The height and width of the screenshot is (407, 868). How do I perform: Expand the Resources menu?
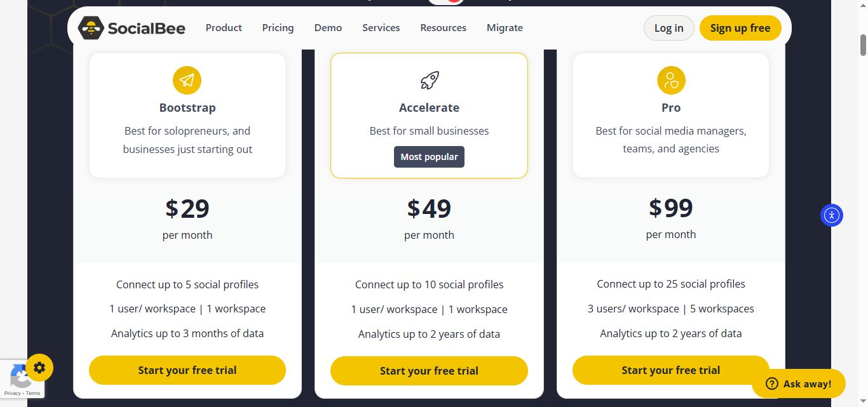(x=443, y=28)
